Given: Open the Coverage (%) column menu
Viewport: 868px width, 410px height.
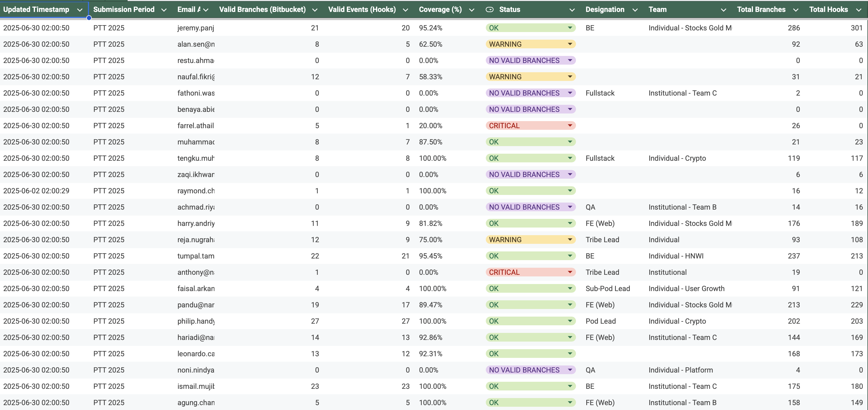Looking at the screenshot, I should [x=472, y=10].
